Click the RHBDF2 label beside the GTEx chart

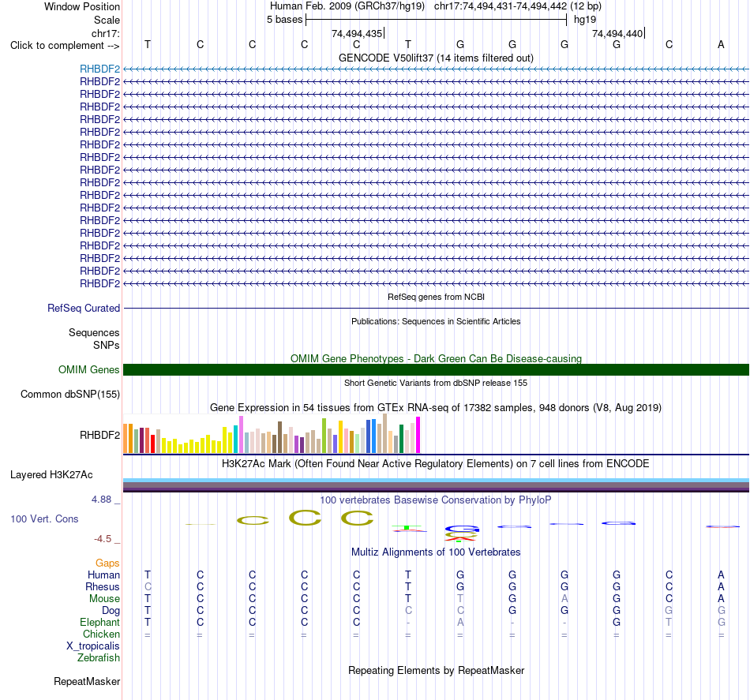click(99, 435)
